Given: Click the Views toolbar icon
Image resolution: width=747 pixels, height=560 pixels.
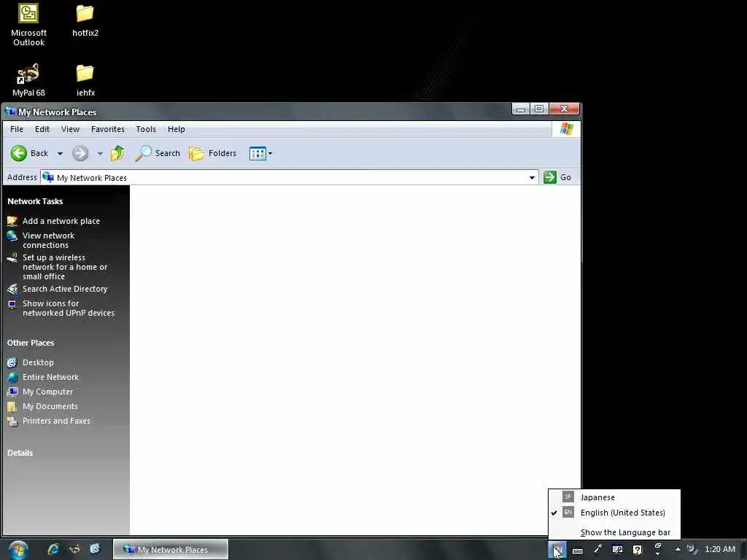Looking at the screenshot, I should coord(258,153).
